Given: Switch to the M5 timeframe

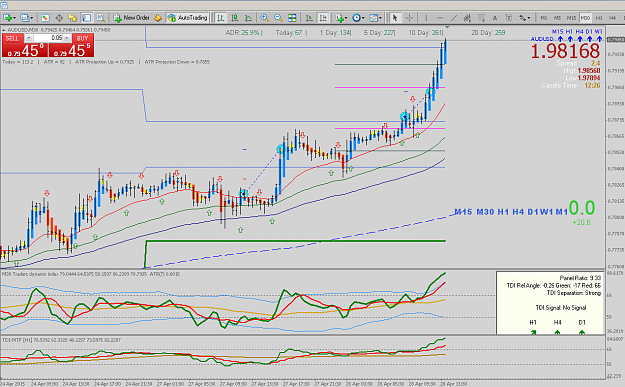Looking at the screenshot, I should point(558,18).
